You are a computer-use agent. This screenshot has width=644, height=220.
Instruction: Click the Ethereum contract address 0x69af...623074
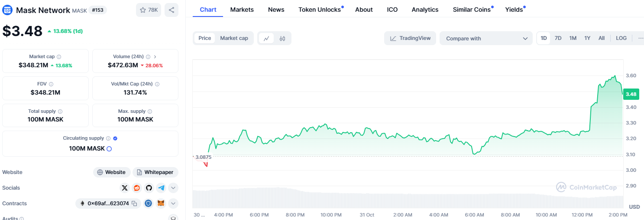tap(108, 204)
